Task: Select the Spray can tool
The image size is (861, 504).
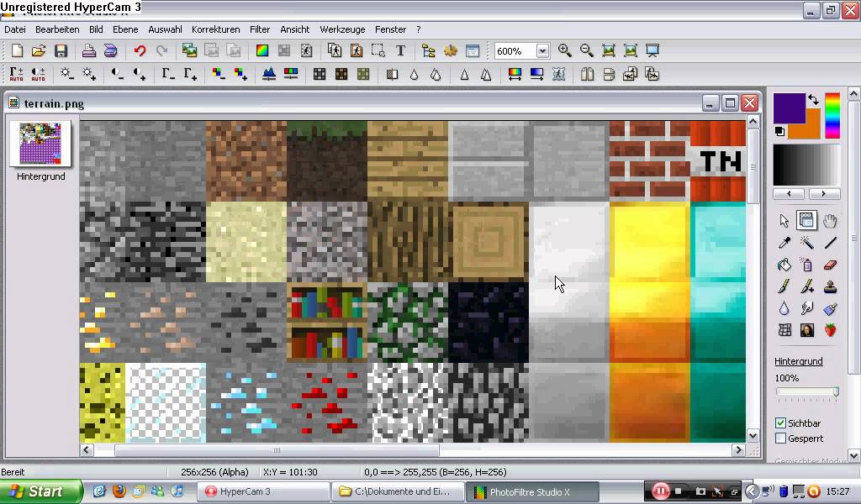Action: 806,265
